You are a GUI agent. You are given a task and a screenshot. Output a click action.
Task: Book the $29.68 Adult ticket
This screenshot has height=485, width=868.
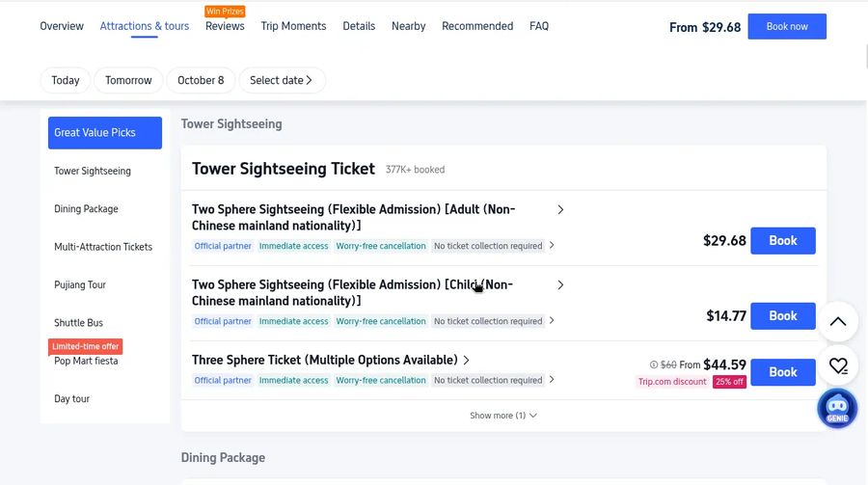coord(783,241)
